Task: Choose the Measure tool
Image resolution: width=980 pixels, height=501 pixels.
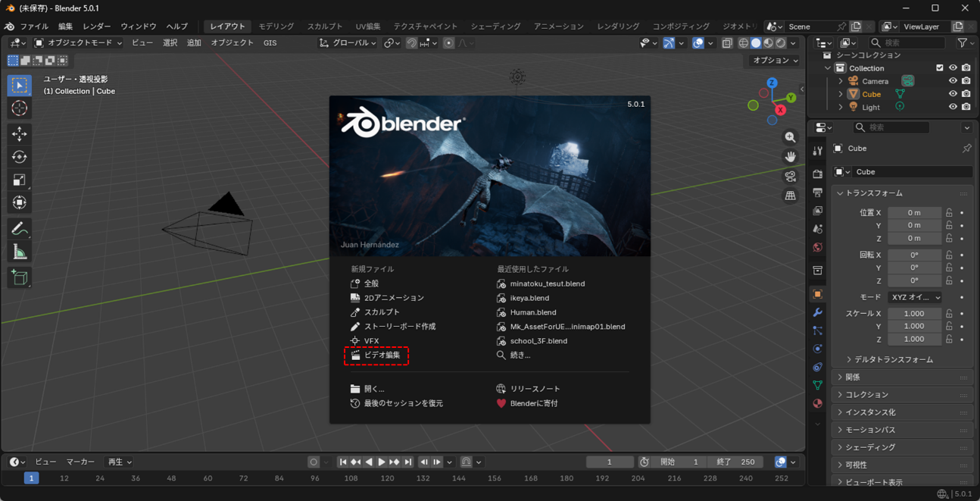Action: click(20, 252)
